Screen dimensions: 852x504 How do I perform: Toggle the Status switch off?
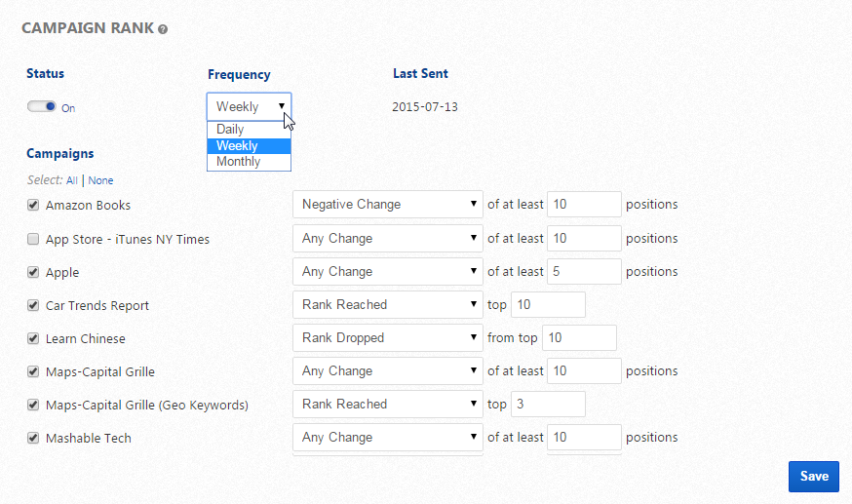[43, 107]
